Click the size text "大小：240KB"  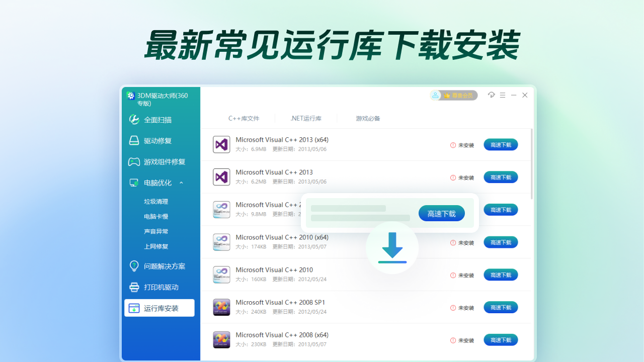[251, 312]
